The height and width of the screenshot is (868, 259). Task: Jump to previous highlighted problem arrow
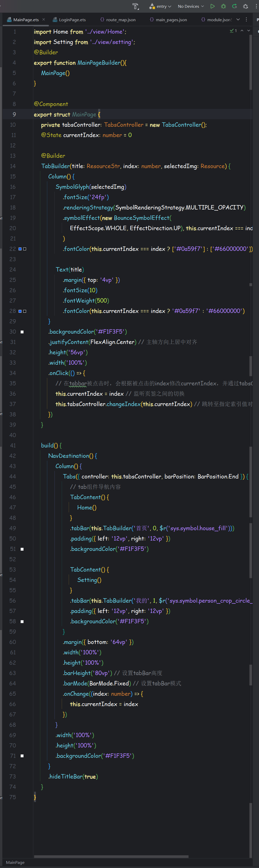point(241,31)
